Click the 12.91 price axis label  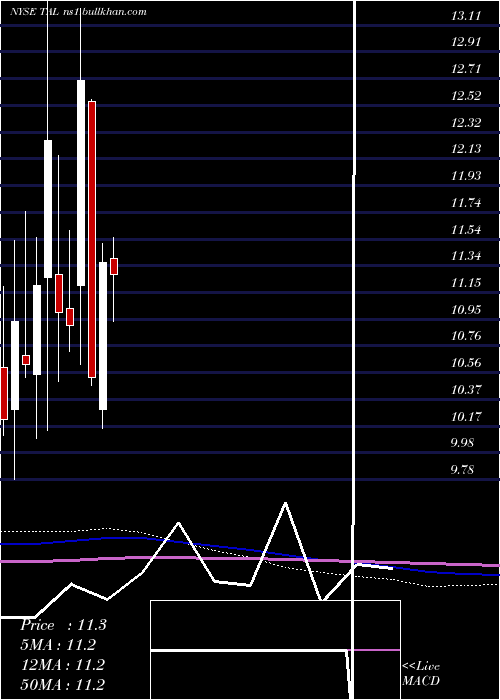click(466, 42)
